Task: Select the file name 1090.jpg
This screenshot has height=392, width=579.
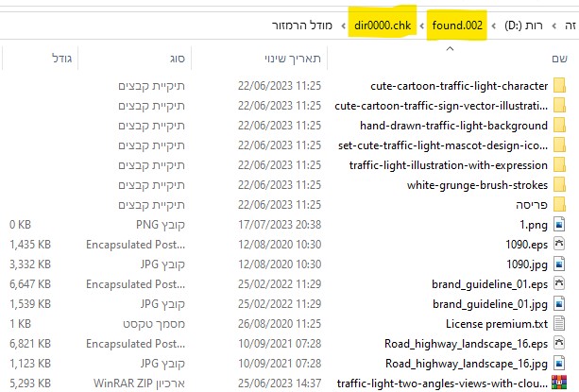Action: (527, 264)
